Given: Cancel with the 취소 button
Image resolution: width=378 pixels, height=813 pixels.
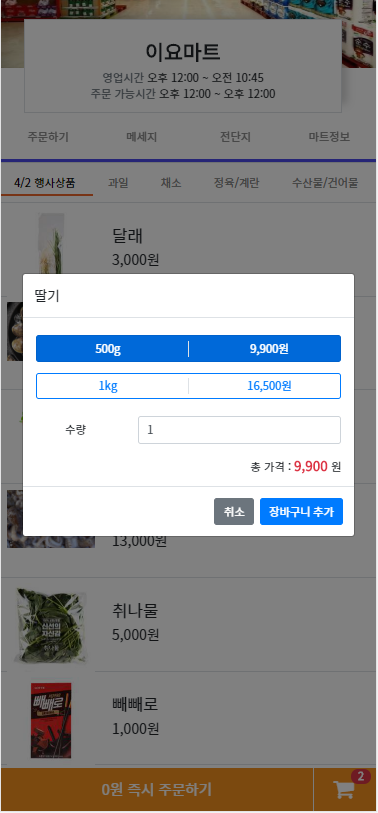Looking at the screenshot, I should click(234, 512).
